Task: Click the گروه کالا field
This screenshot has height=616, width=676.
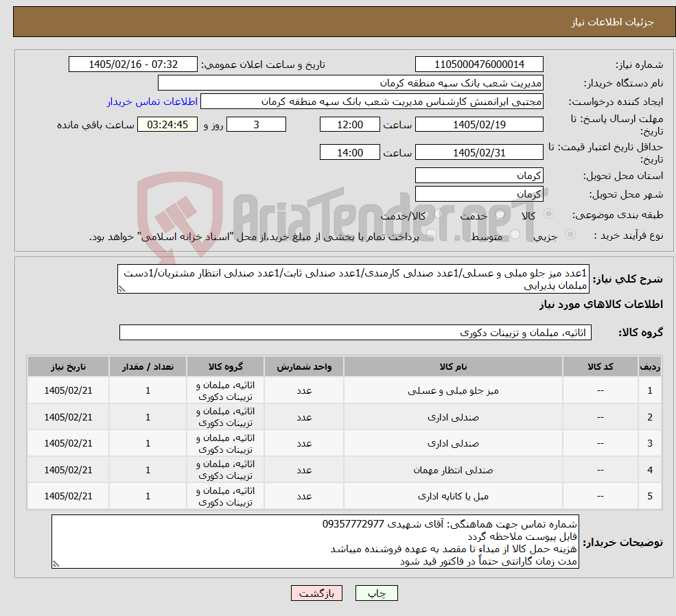Action: pyautogui.click(x=356, y=333)
